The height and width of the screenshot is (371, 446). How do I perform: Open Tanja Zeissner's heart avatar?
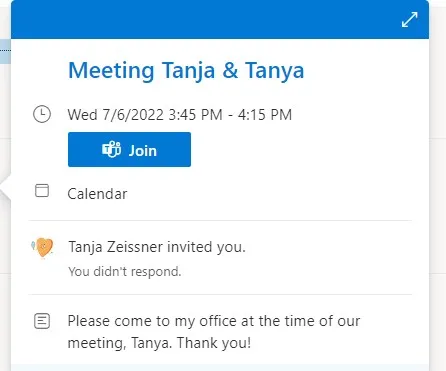point(43,247)
